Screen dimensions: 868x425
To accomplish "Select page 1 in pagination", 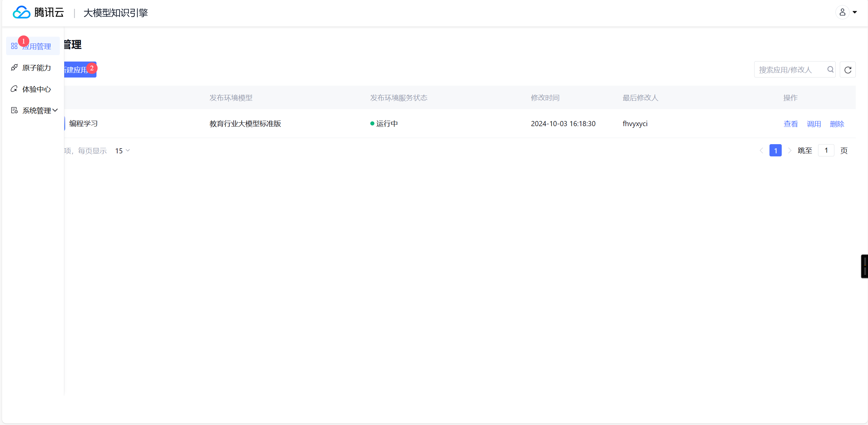I will [776, 150].
